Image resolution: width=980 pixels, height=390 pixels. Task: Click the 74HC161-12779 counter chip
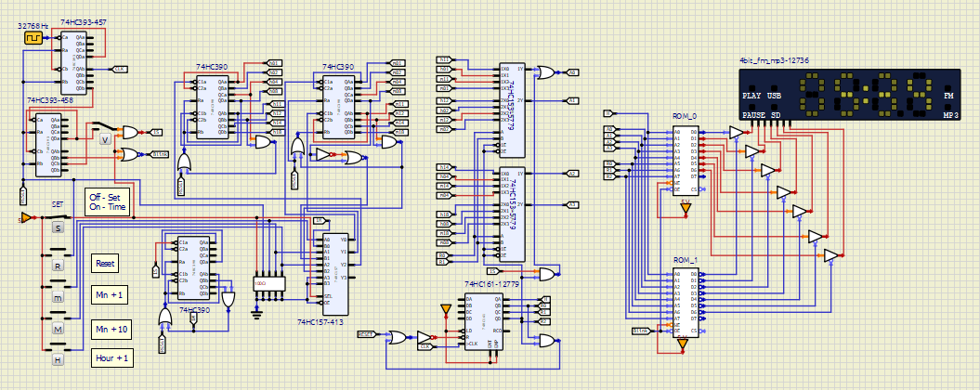[483, 320]
